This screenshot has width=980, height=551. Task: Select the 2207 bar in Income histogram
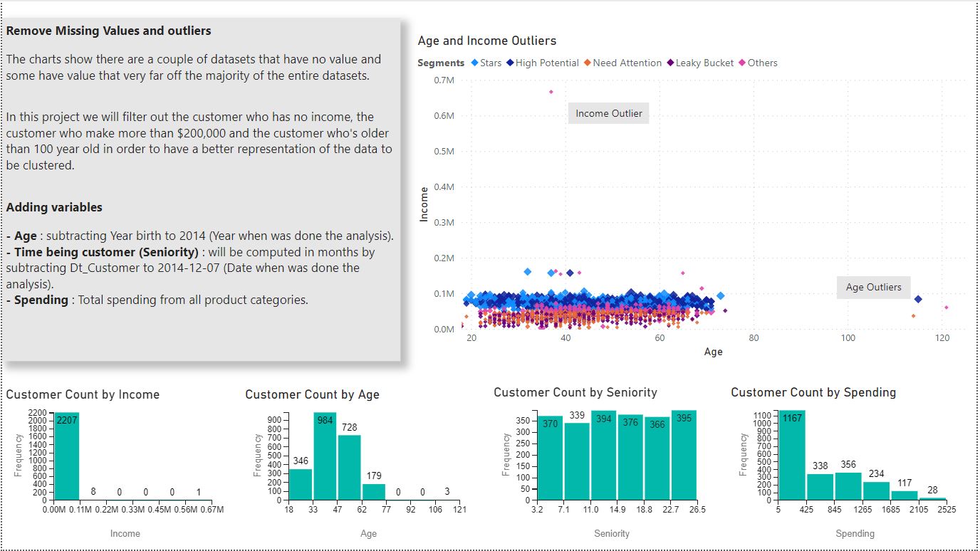pyautogui.click(x=67, y=456)
